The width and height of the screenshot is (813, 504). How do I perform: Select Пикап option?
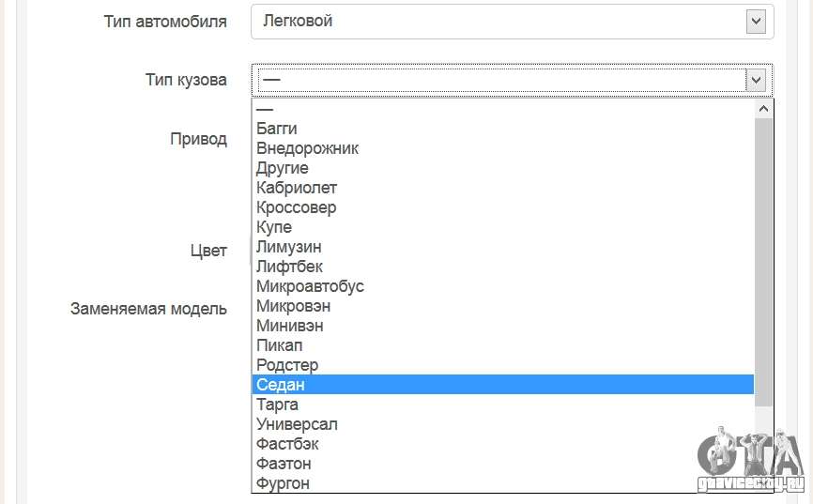[502, 345]
